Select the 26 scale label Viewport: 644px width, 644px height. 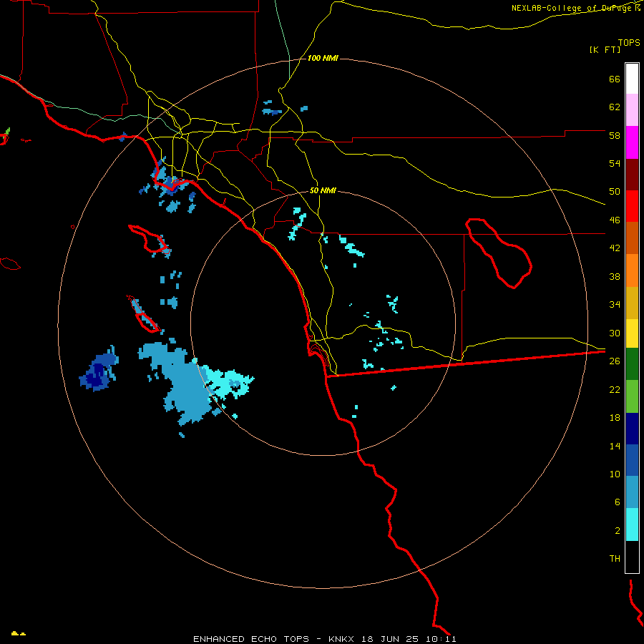coord(615,361)
